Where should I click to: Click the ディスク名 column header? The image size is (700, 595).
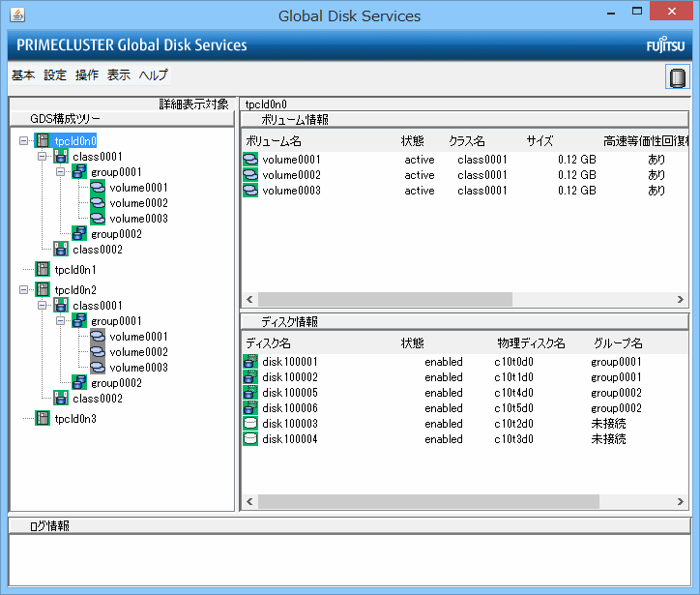tap(269, 343)
